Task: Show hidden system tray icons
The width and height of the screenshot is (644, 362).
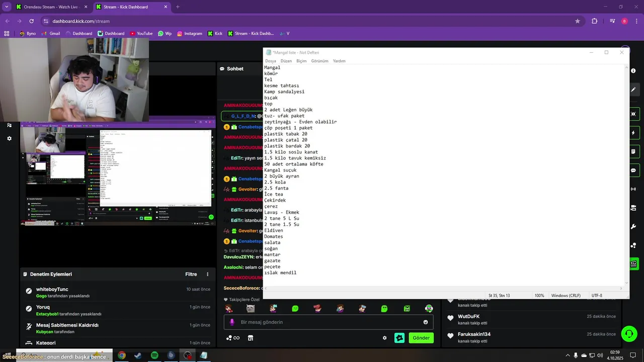Action: click(x=568, y=355)
